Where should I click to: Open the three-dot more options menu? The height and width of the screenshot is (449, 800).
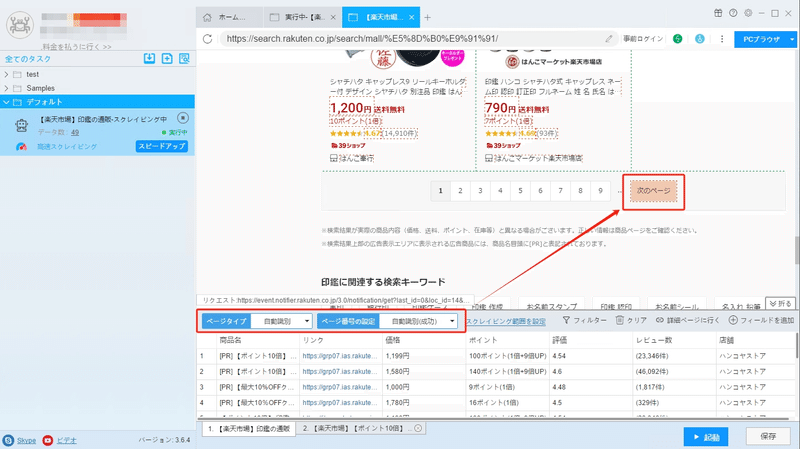(x=722, y=39)
